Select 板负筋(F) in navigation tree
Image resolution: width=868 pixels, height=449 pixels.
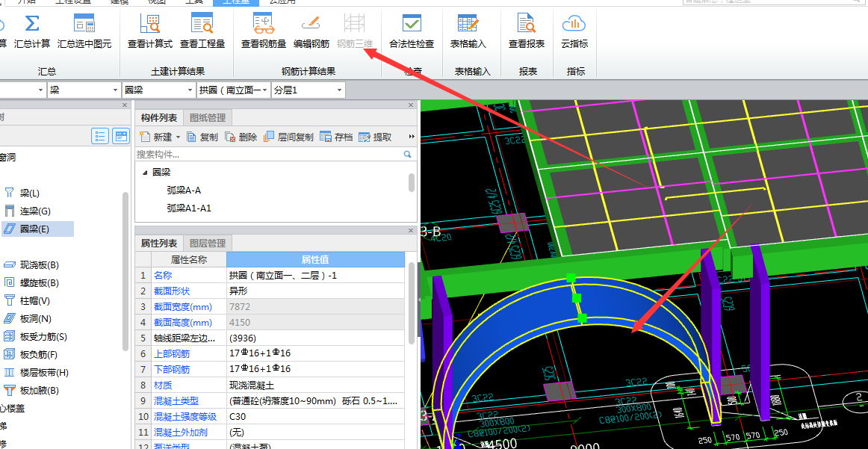click(x=39, y=354)
